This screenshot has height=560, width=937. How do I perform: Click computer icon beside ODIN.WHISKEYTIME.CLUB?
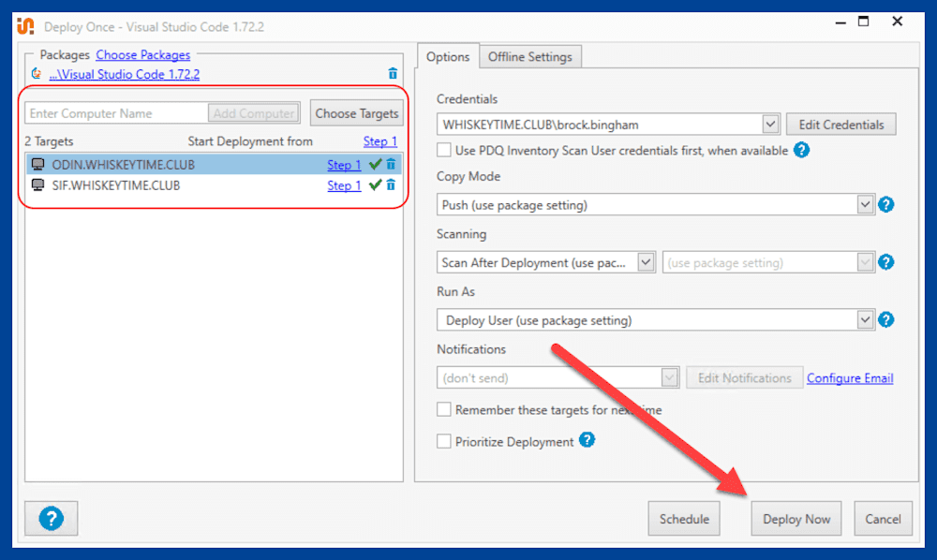pyautogui.click(x=37, y=164)
